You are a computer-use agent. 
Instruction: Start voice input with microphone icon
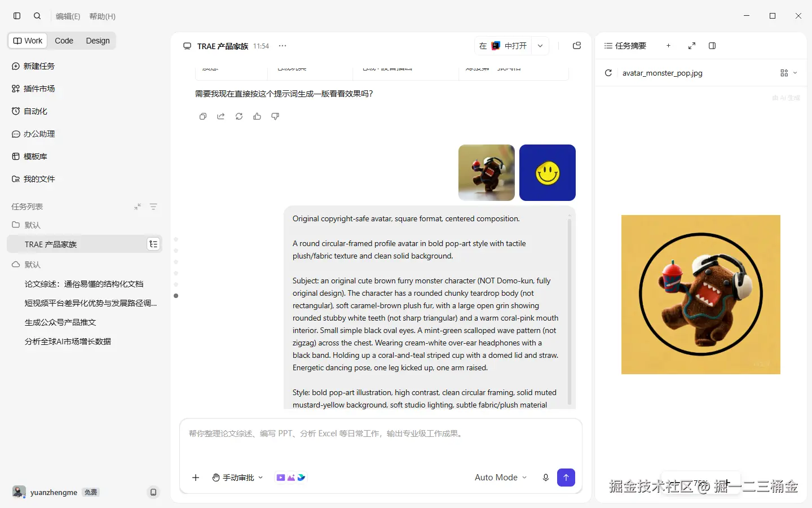pos(546,478)
